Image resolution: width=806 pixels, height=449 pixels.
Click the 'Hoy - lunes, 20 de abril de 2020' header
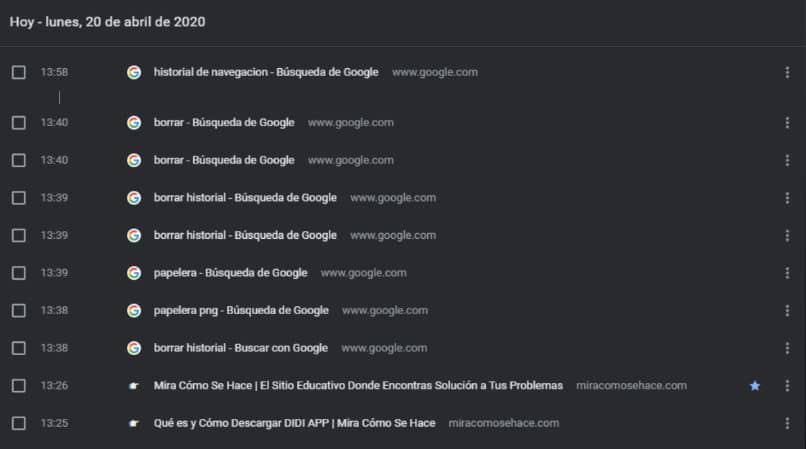point(108,21)
